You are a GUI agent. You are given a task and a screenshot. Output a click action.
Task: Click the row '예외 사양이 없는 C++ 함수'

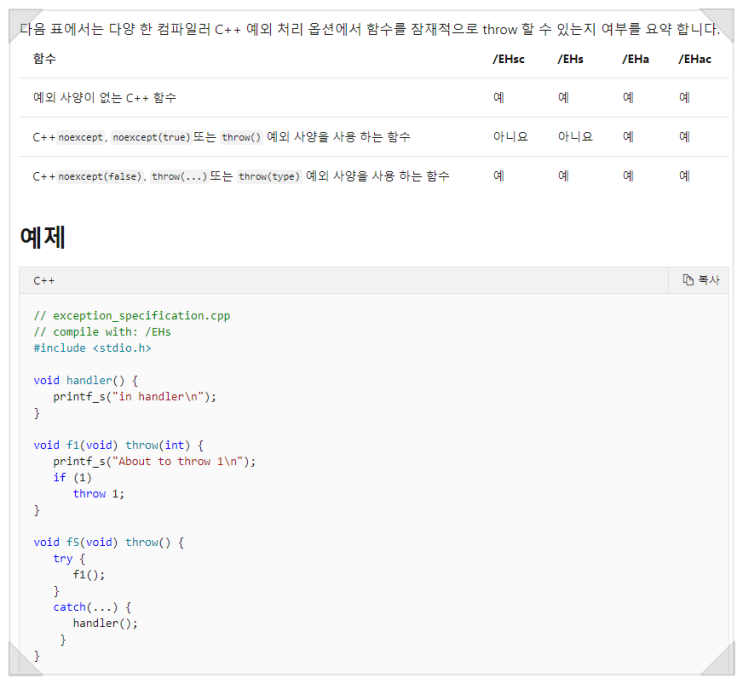click(x=373, y=98)
